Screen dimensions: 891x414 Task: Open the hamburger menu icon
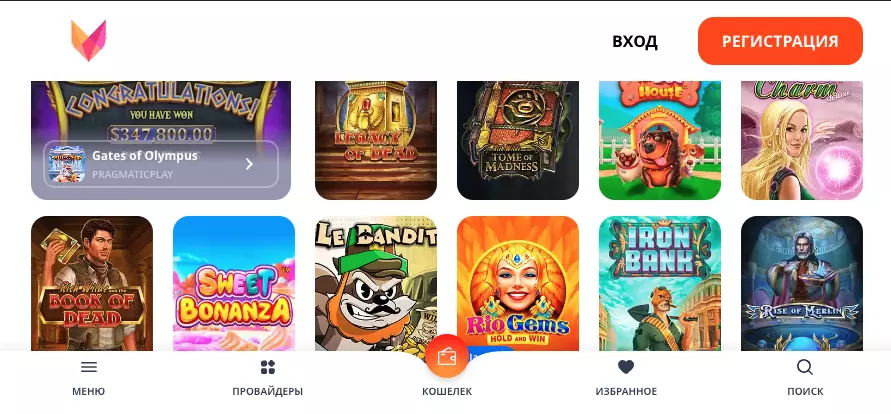point(89,367)
